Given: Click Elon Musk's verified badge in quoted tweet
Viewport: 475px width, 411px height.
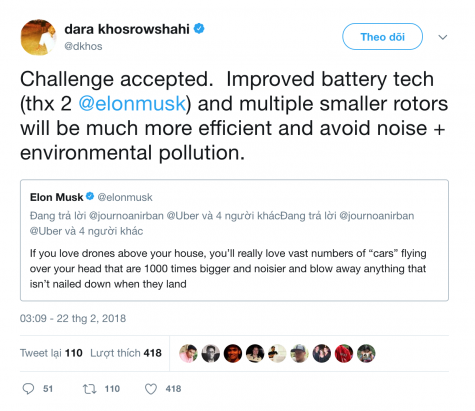Looking at the screenshot, I should pos(90,196).
